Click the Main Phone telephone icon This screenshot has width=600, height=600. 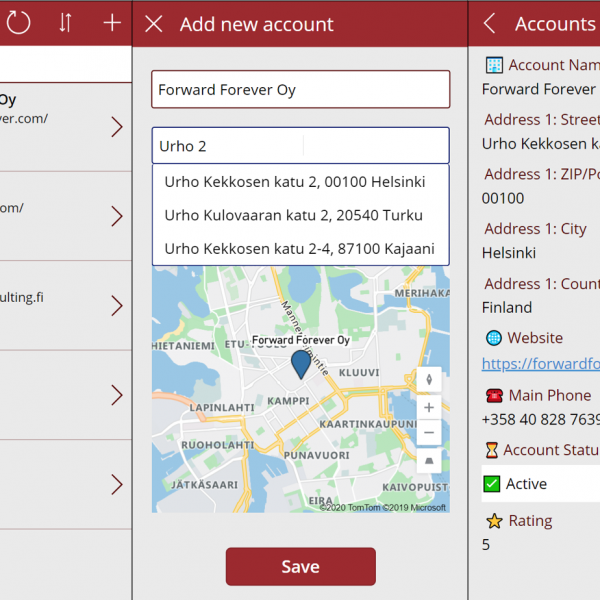click(494, 395)
